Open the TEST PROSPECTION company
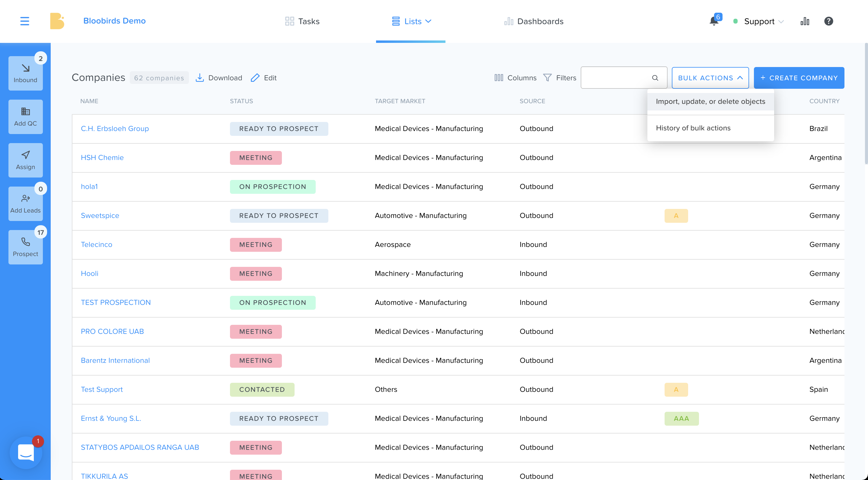The image size is (868, 480). coord(116,303)
